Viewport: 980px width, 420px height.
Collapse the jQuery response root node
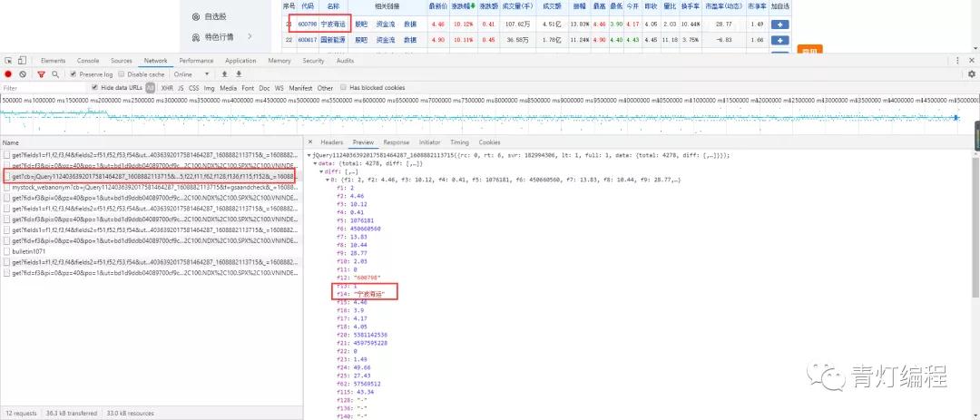309,155
